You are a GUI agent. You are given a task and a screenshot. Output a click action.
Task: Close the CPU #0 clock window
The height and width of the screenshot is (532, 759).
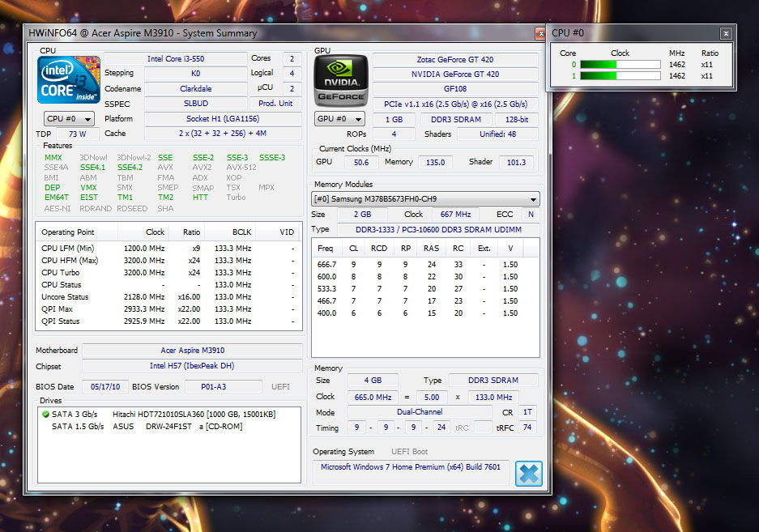(x=726, y=33)
